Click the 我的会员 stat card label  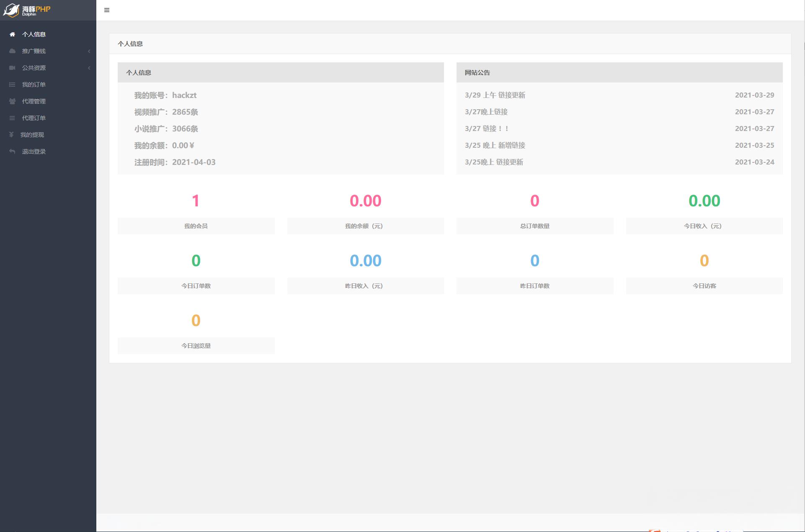(x=196, y=226)
